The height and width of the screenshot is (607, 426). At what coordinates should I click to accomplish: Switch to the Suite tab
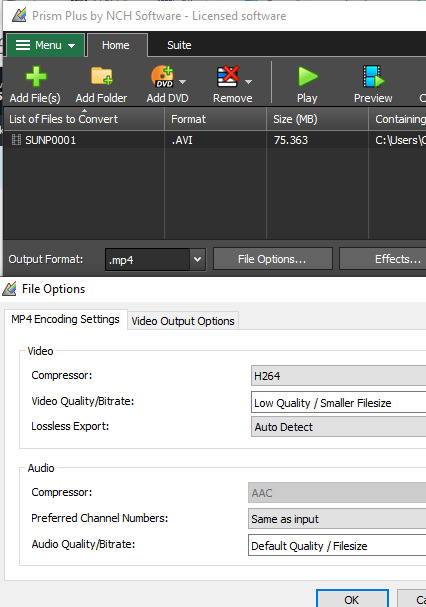tap(179, 45)
